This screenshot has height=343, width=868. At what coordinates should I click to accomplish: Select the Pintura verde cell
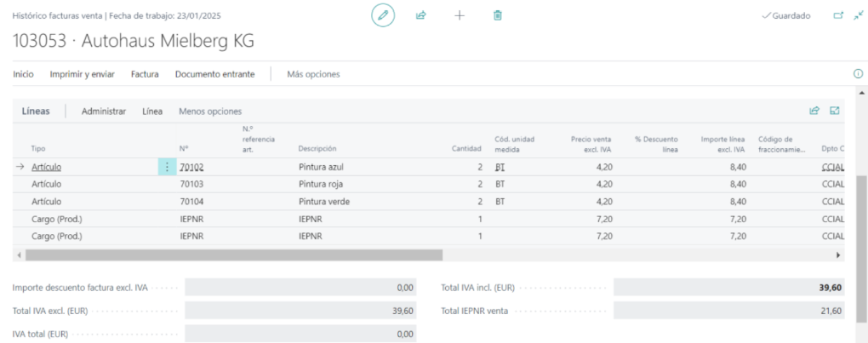point(324,202)
